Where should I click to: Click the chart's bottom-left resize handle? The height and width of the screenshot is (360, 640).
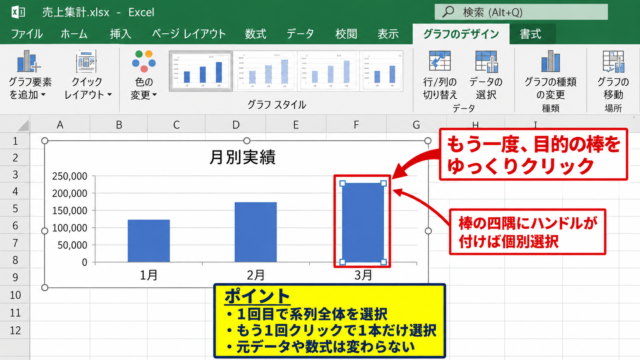click(45, 287)
